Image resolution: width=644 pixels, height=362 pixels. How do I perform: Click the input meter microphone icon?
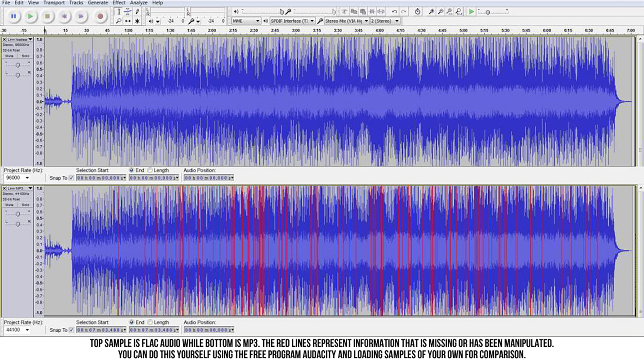click(191, 21)
